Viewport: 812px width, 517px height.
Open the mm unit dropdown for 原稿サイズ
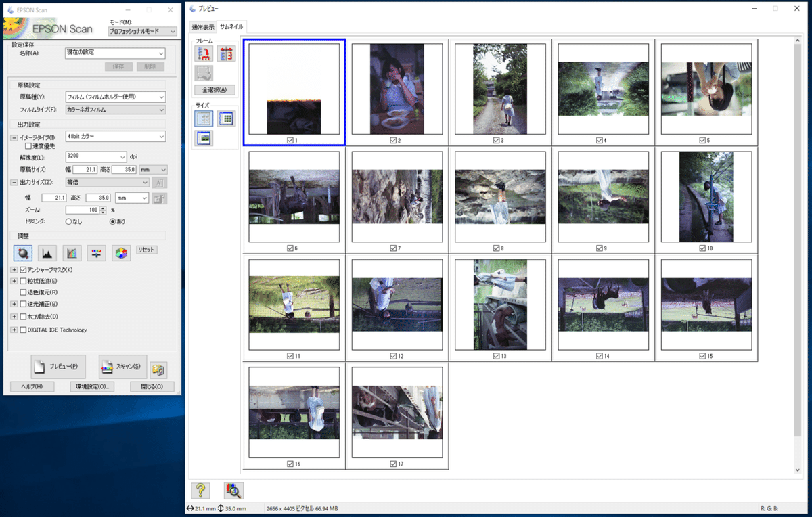pyautogui.click(x=153, y=169)
